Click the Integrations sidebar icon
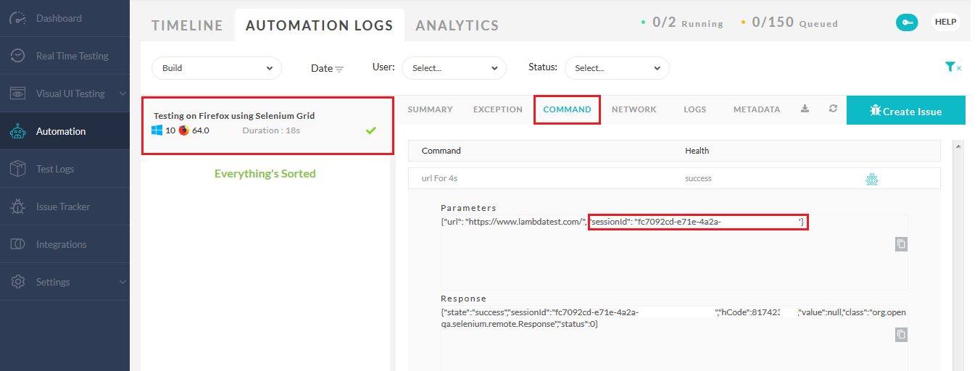Viewport: 980px width, 371px height. [x=18, y=244]
